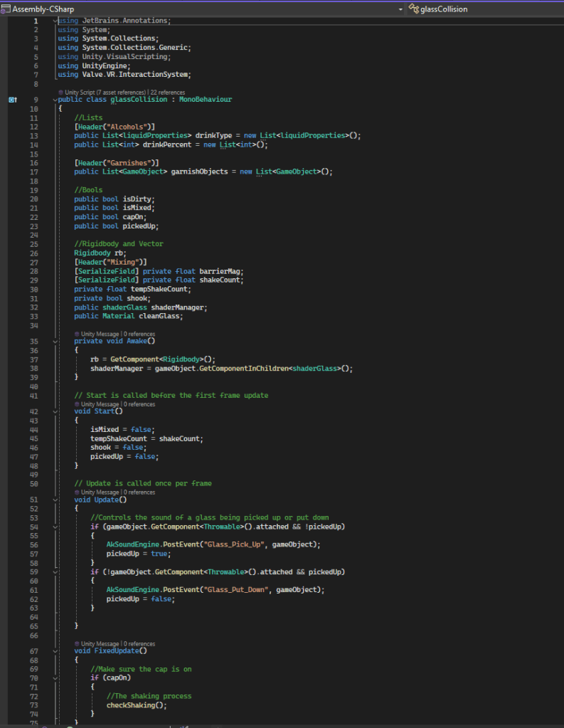Collapse the FixedUpdate method

pyautogui.click(x=54, y=650)
